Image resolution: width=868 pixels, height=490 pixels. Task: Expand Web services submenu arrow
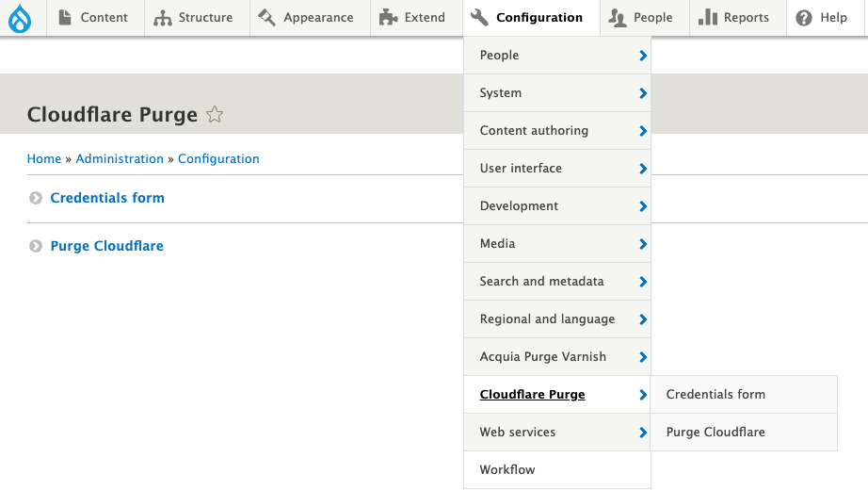pos(643,433)
